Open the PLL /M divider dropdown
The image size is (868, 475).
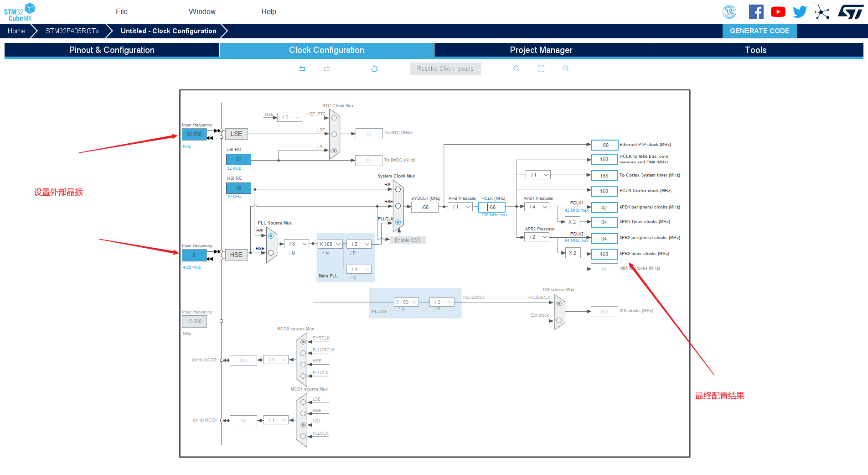(296, 244)
